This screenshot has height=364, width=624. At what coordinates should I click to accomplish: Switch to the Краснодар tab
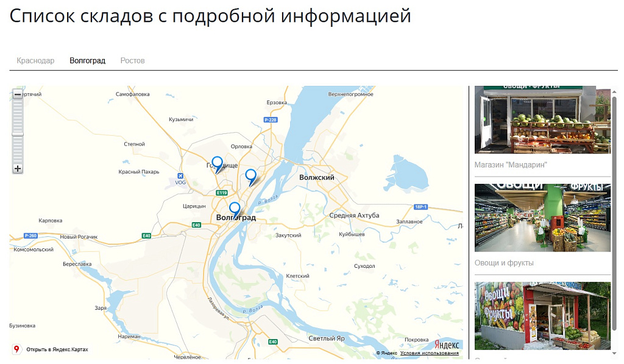(x=35, y=61)
